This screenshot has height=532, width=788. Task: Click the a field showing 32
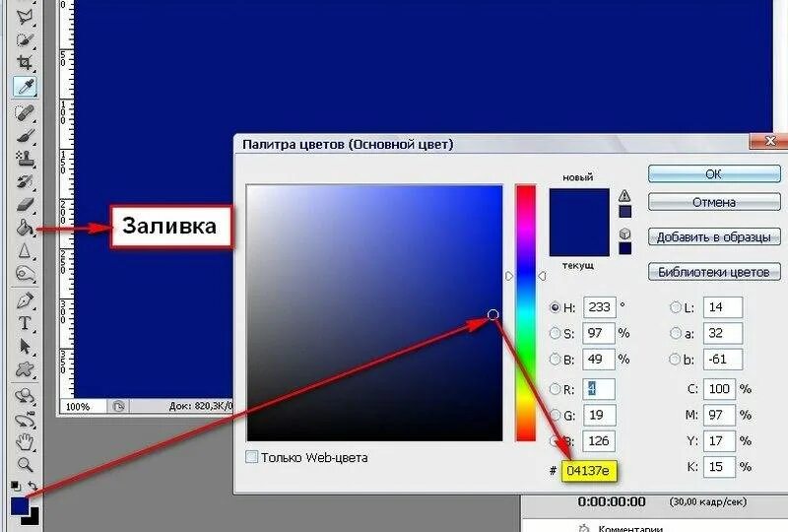pos(723,333)
